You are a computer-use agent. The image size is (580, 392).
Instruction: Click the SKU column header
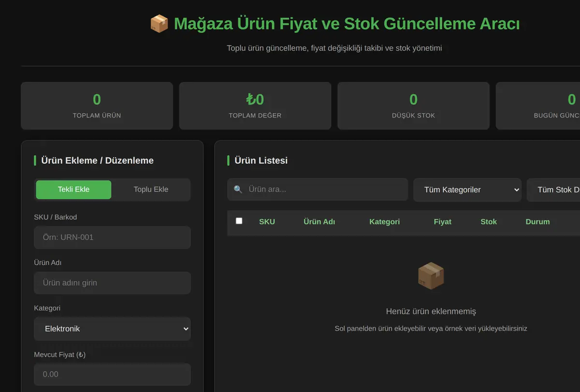tap(267, 222)
